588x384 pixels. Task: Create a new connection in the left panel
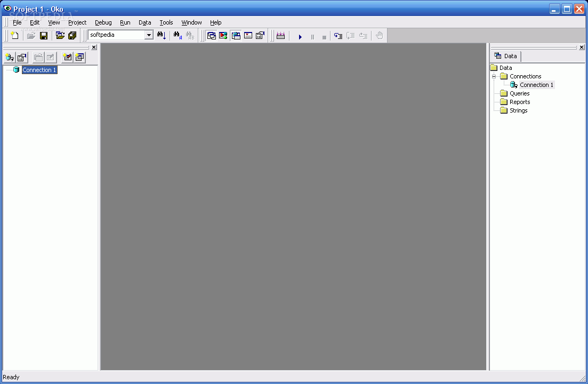(x=9, y=57)
